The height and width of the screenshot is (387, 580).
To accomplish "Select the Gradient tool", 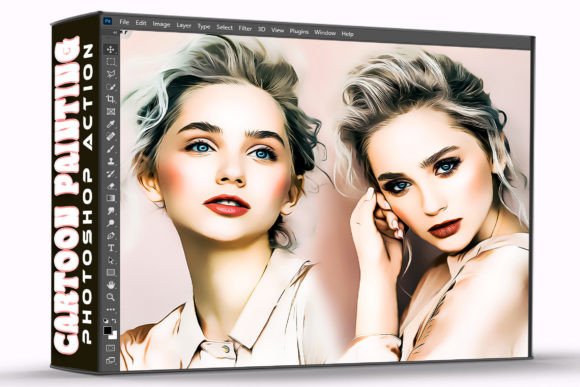I will pyautogui.click(x=111, y=198).
